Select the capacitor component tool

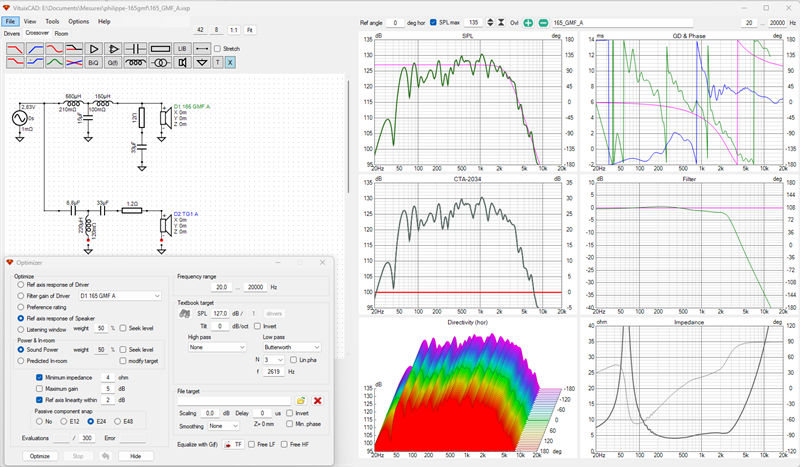point(136,49)
